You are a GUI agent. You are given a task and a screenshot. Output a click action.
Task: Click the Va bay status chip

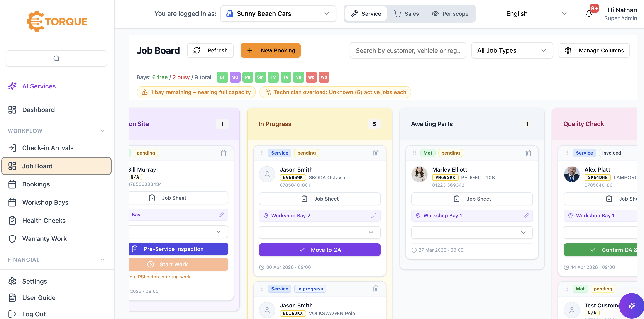click(x=298, y=77)
